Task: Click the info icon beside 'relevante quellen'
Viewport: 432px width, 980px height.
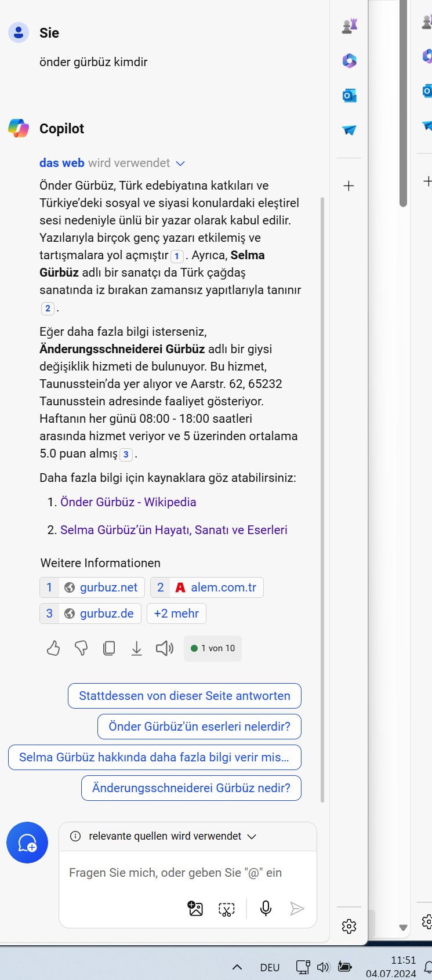Action: coord(75,836)
